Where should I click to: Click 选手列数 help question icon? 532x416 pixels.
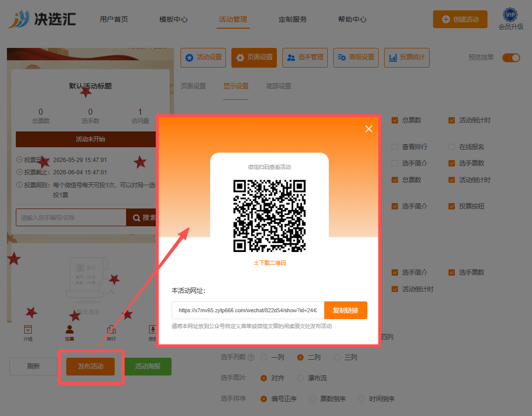(x=251, y=357)
